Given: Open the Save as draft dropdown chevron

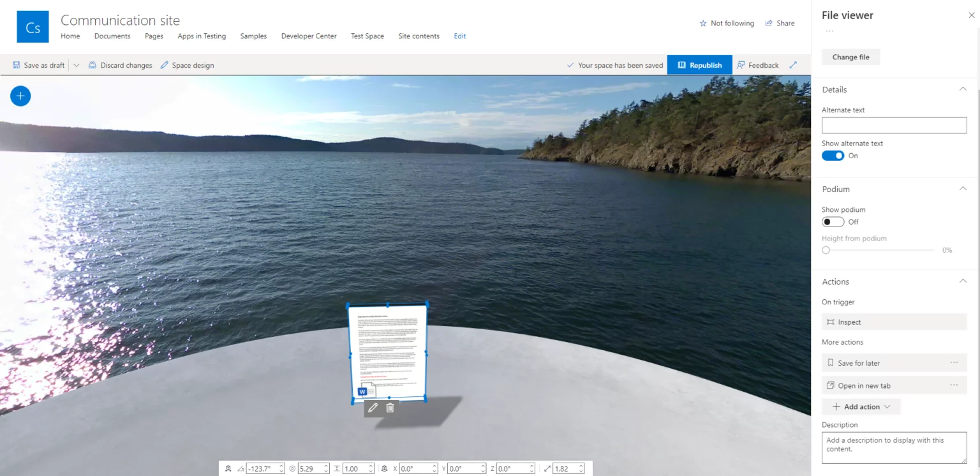Looking at the screenshot, I should pos(76,64).
